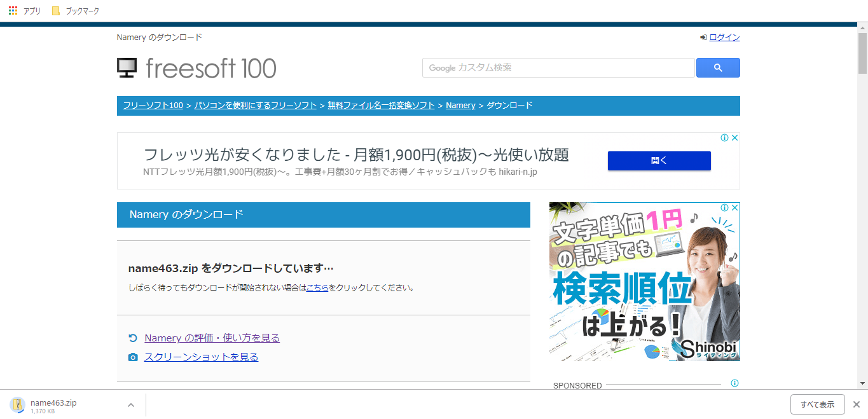Click the Namery のダウンロード page title text
This screenshot has height=419, width=868.
pyautogui.click(x=160, y=38)
